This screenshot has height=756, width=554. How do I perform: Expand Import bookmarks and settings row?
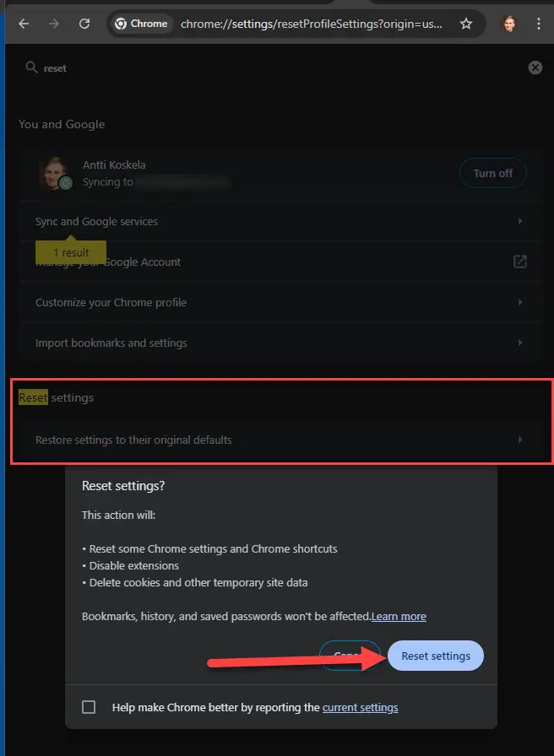click(x=282, y=343)
